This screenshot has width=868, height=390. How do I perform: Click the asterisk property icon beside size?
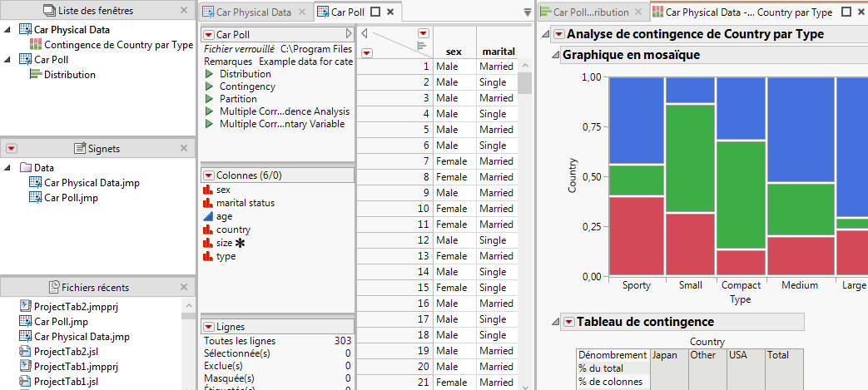coord(241,243)
